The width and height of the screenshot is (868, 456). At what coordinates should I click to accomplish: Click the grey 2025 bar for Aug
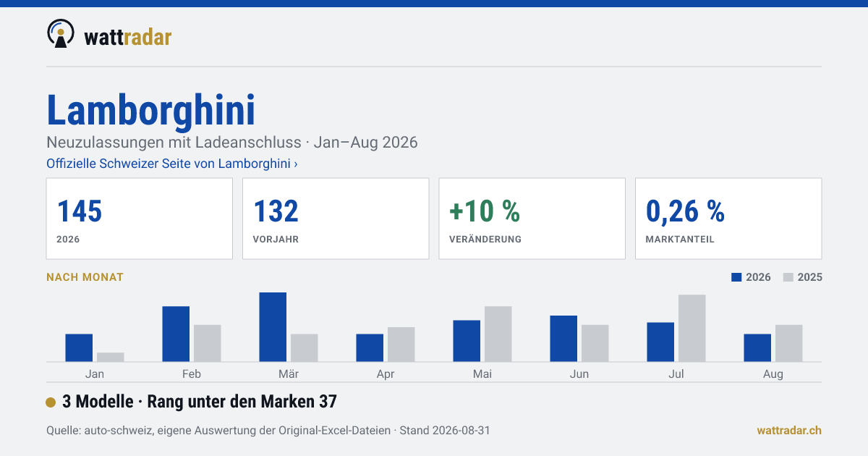(789, 343)
